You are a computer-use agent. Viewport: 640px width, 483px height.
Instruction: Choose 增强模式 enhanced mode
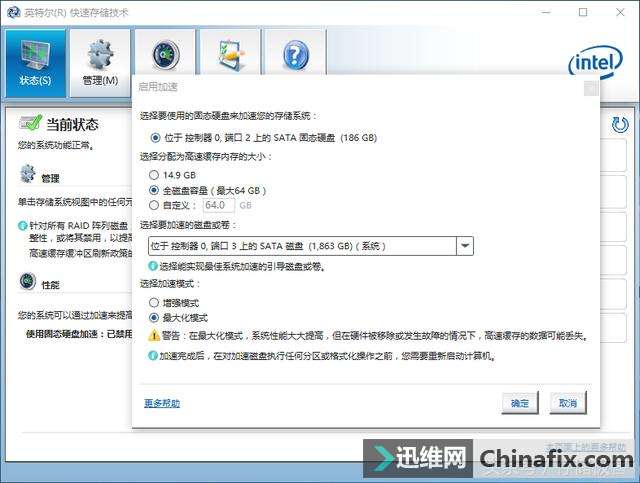154,303
